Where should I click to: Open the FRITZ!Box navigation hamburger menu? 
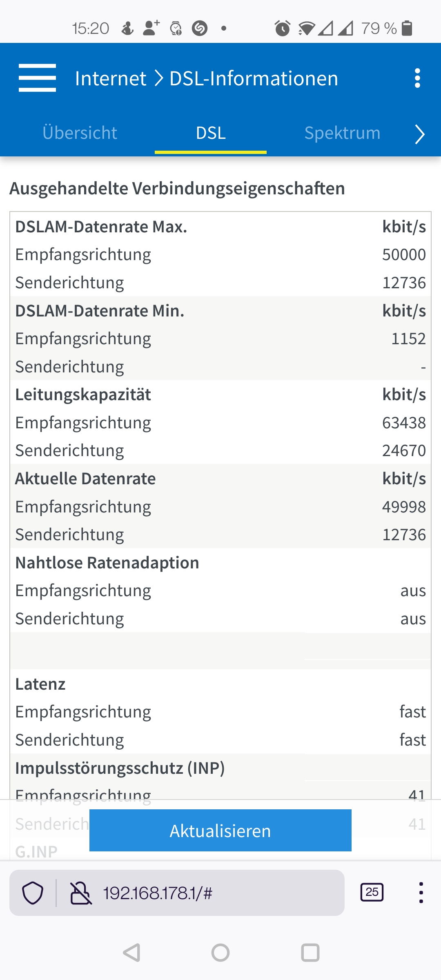[x=37, y=78]
